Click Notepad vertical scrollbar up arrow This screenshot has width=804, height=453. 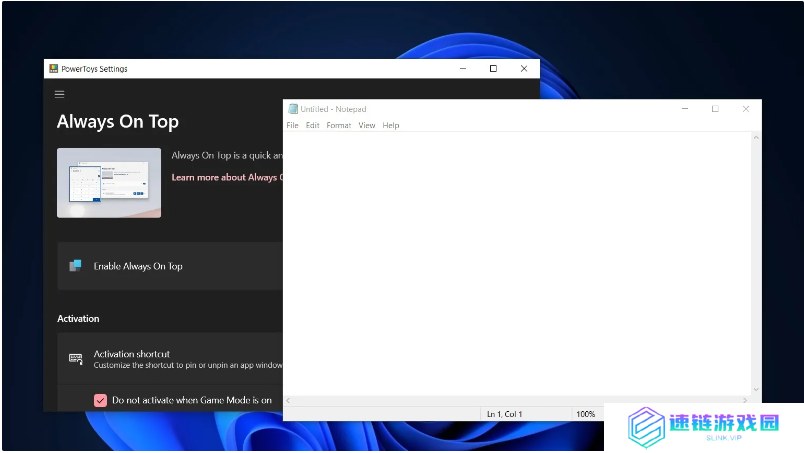pos(756,137)
